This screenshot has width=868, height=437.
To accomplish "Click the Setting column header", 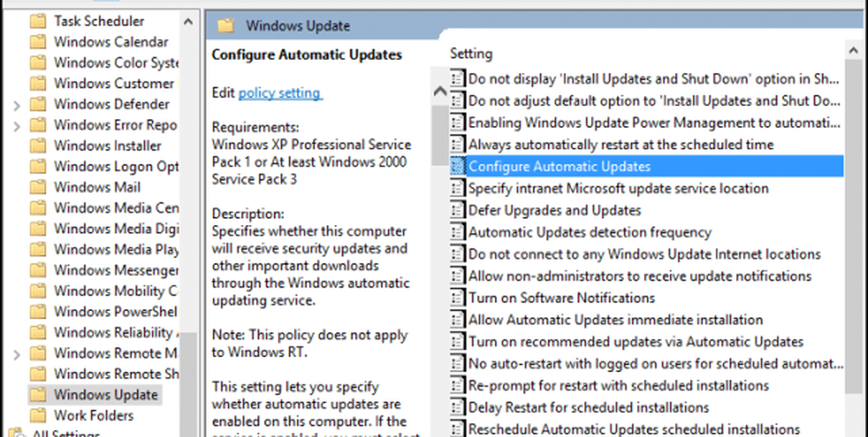I will click(471, 54).
